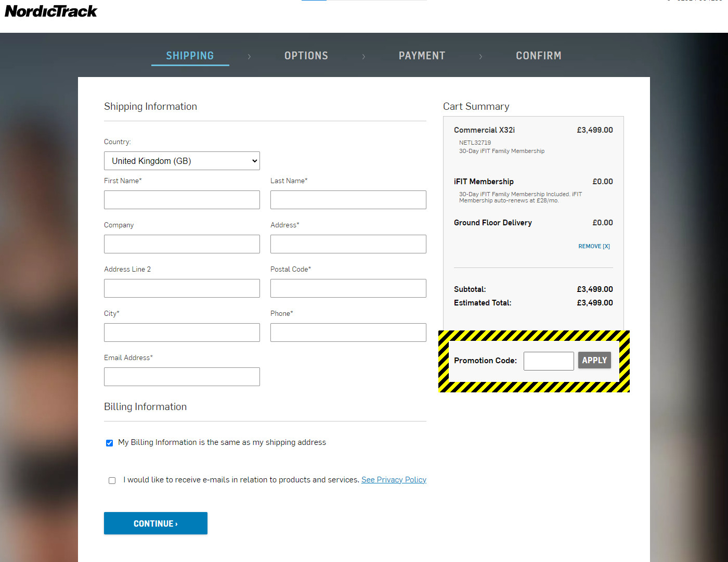Viewport: 728px width, 562px height.
Task: Click the CONTINUE button
Action: (155, 523)
